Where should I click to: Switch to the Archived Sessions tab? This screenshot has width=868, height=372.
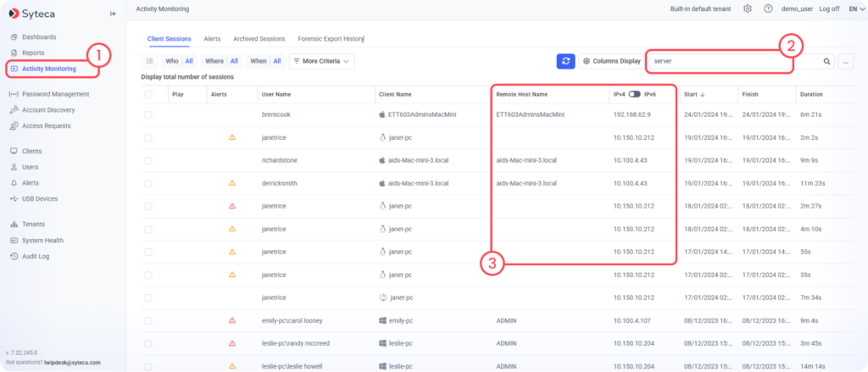coord(259,38)
